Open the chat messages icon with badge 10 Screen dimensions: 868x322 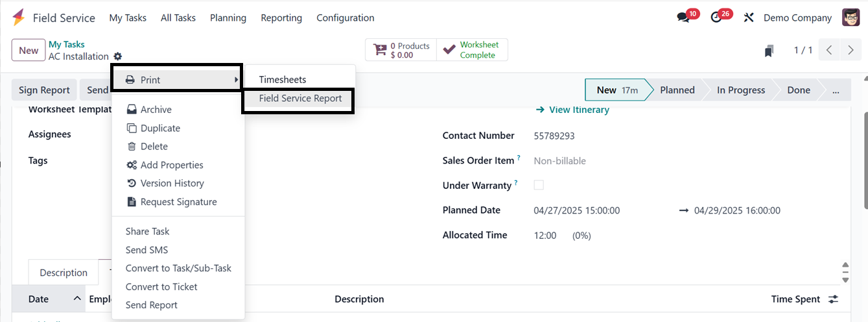[x=683, y=18]
